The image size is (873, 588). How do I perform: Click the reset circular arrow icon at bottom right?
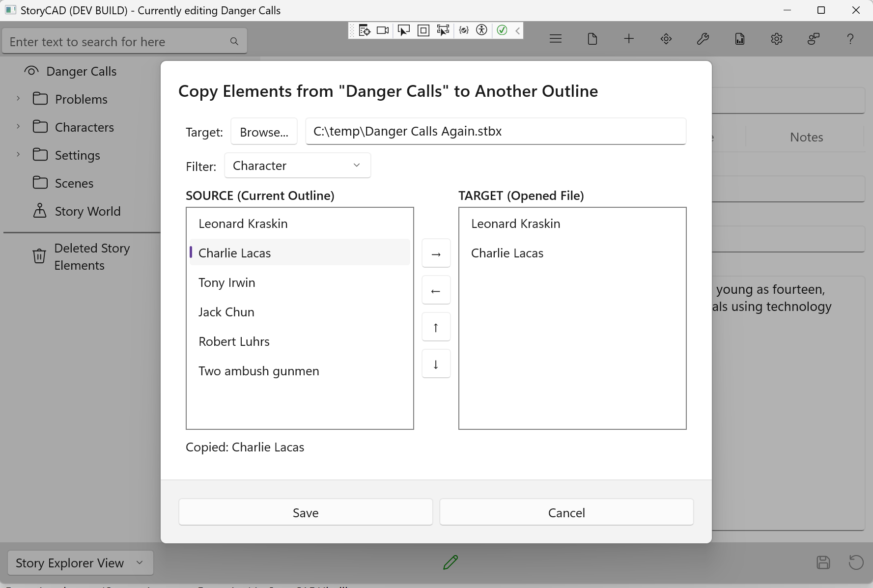[856, 562]
